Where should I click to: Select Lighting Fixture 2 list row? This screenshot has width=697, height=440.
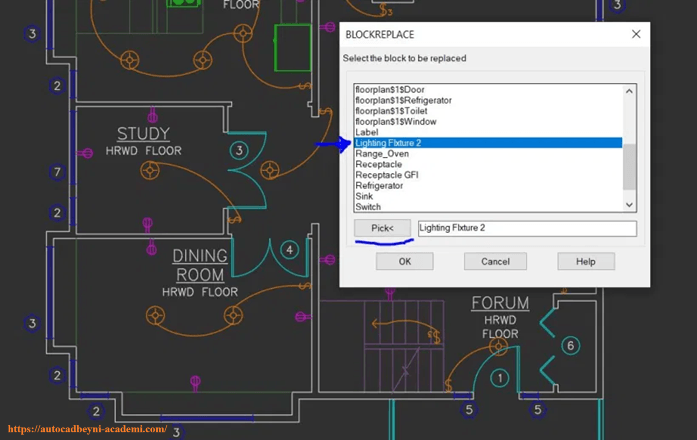(x=488, y=143)
